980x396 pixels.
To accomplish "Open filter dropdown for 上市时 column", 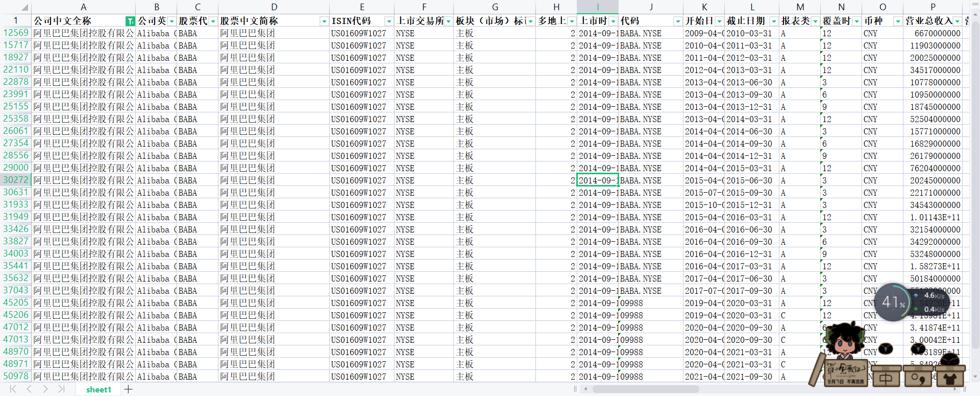I will (x=613, y=21).
